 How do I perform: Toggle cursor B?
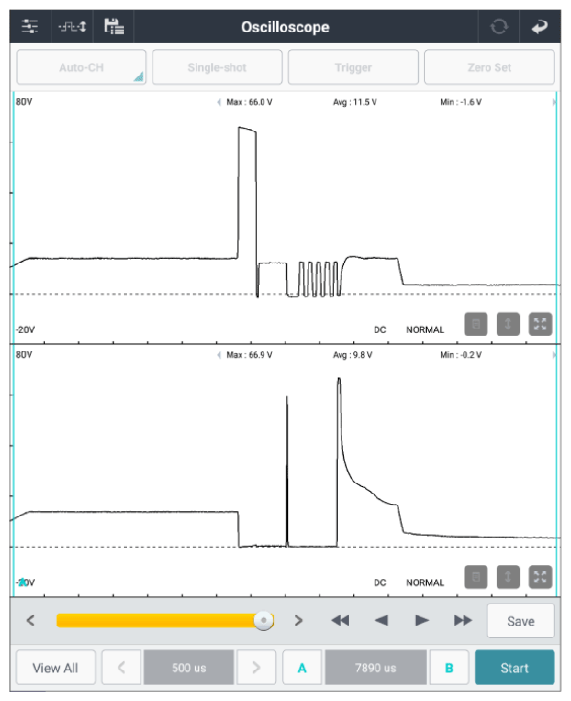449,667
